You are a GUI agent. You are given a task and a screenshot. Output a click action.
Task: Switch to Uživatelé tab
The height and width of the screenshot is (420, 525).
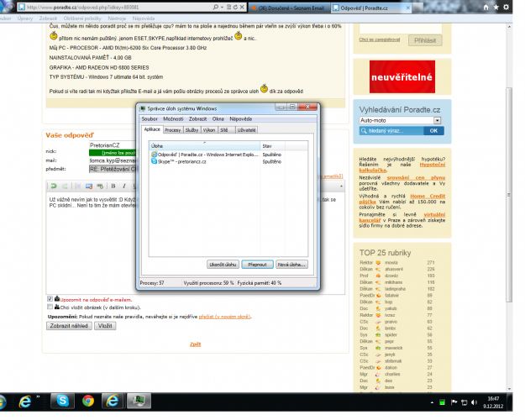coord(246,130)
